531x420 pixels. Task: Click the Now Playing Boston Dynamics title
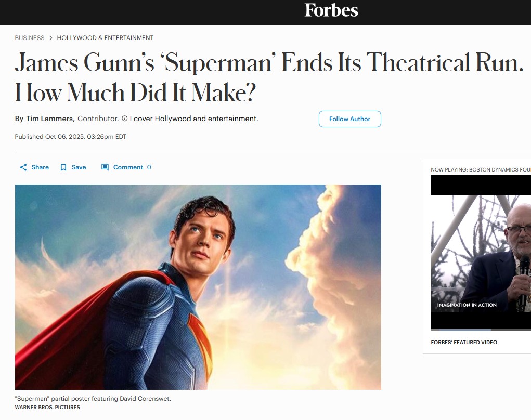click(481, 169)
